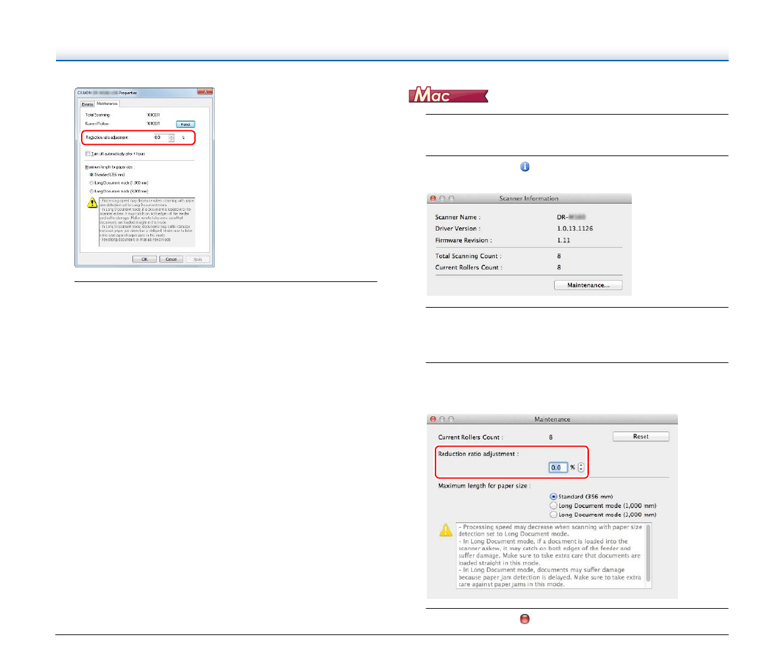Select Standard (356 mm) in Mac Maintenance window
784x672 pixels.
click(553, 497)
